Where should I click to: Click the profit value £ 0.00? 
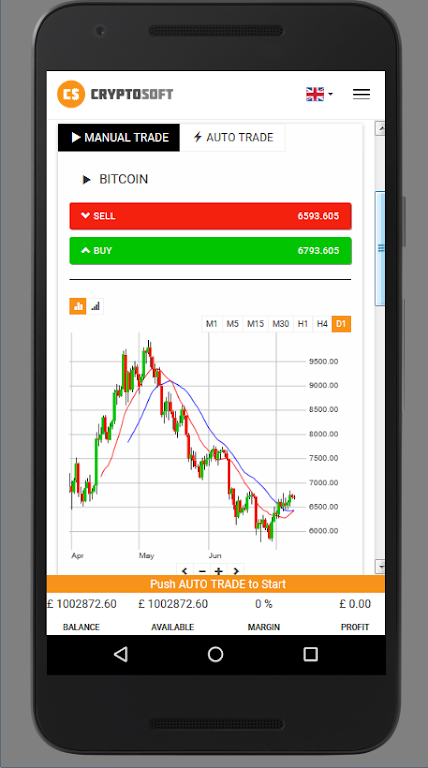[355, 604]
